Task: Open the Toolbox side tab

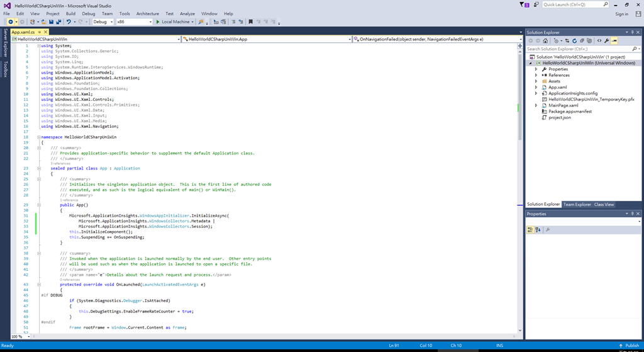Action: pyautogui.click(x=5, y=69)
